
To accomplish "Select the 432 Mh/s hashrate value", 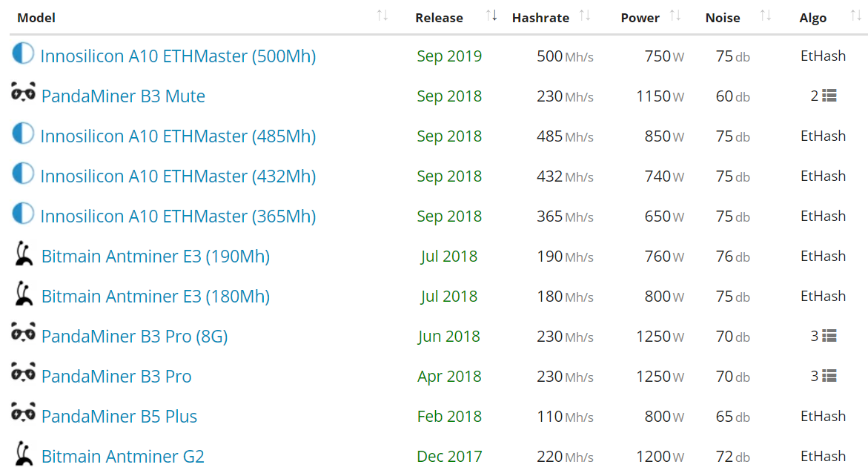I will click(x=565, y=176).
